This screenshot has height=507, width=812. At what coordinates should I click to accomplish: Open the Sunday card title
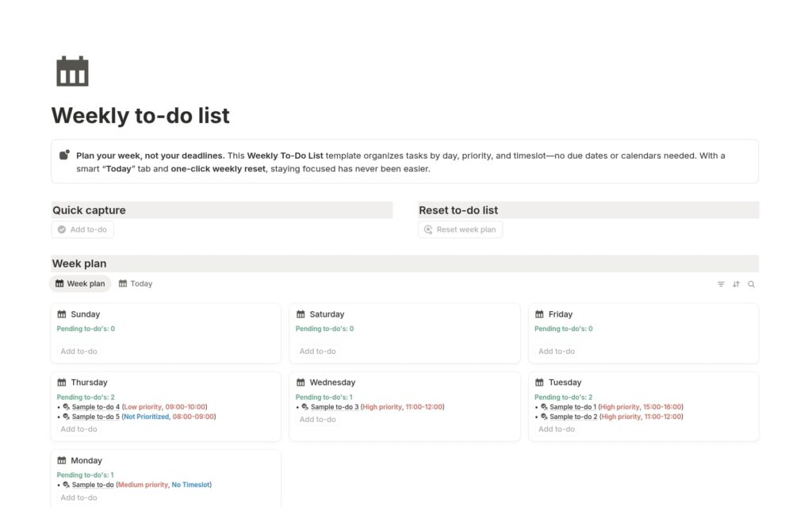(x=85, y=314)
